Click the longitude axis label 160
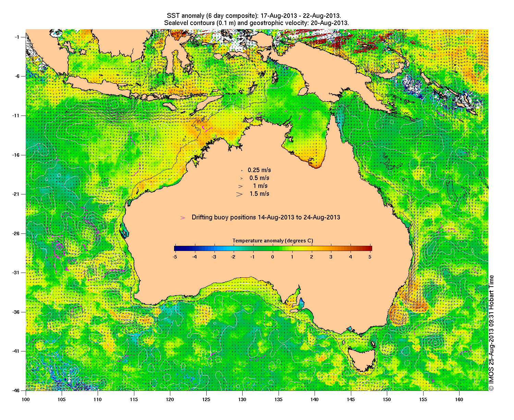This screenshot has height=420, width=514. 459,399
